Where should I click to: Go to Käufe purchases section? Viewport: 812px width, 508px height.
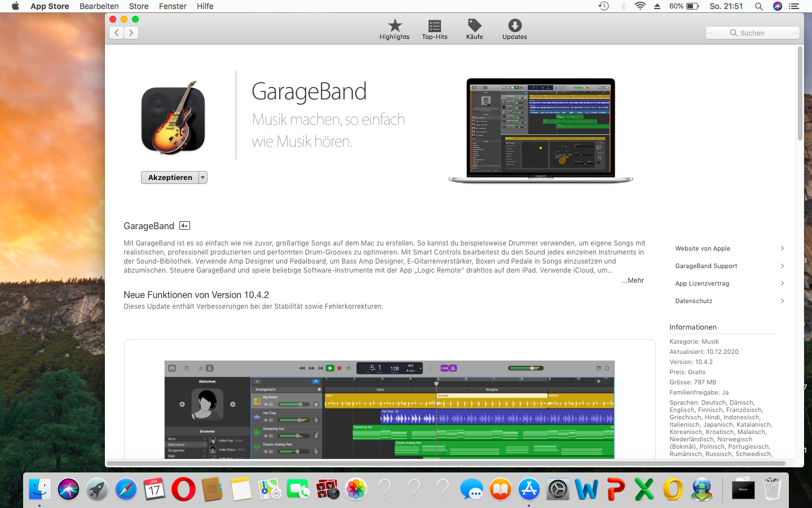point(474,29)
